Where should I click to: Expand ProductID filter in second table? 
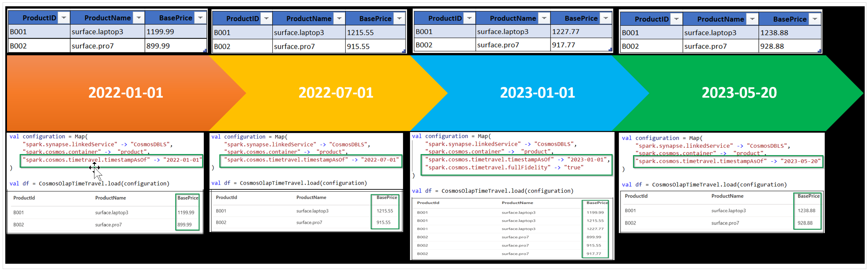[x=266, y=18]
